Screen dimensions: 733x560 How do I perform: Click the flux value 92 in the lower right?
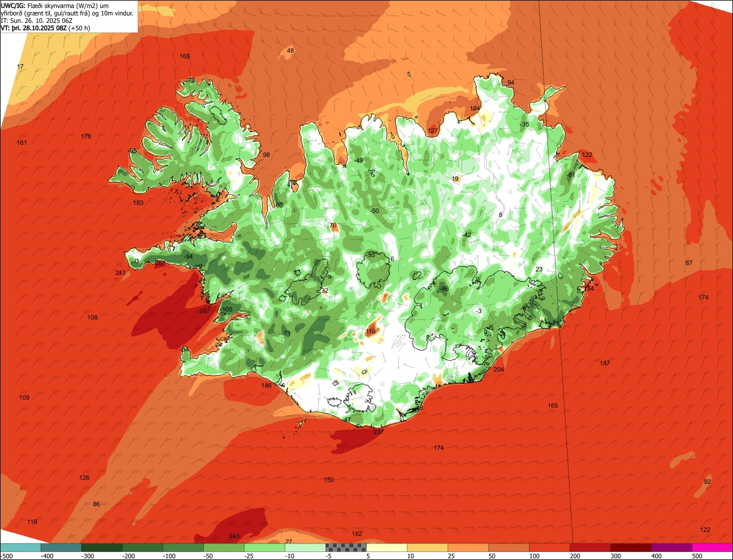707,482
